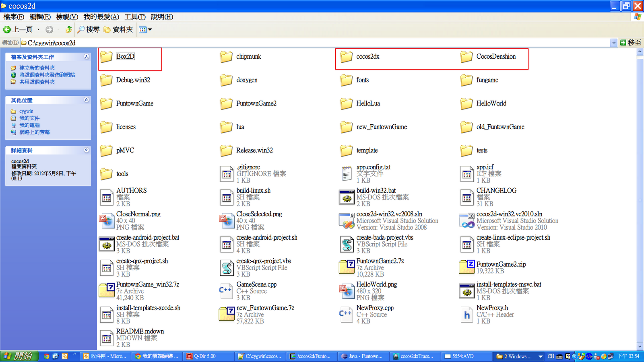The width and height of the screenshot is (644, 362).
Task: Click 建立新的資料夾 link
Action: pos(37,68)
